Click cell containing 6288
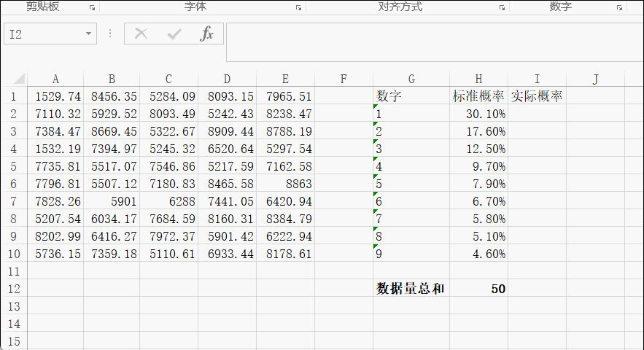The width and height of the screenshot is (644, 350). coord(168,201)
